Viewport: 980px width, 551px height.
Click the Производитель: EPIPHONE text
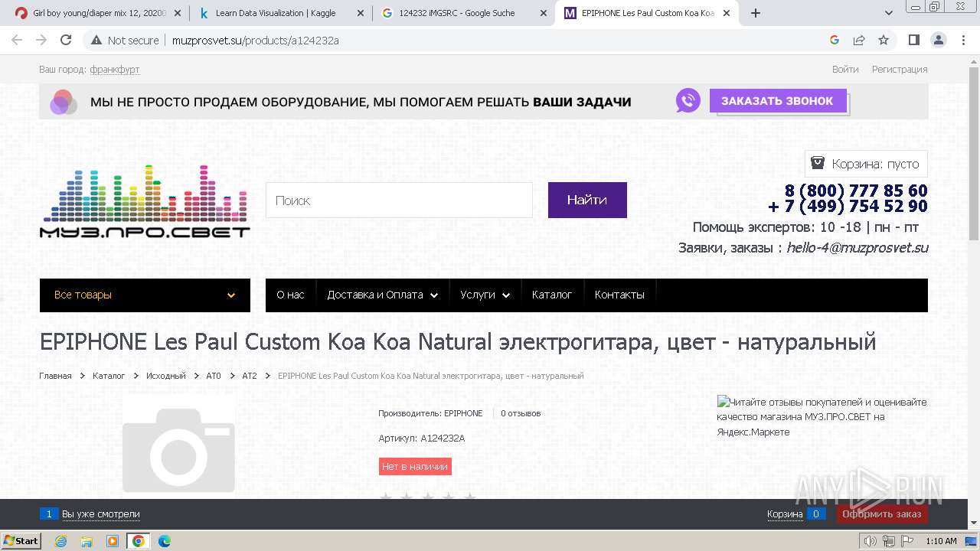[x=430, y=413]
